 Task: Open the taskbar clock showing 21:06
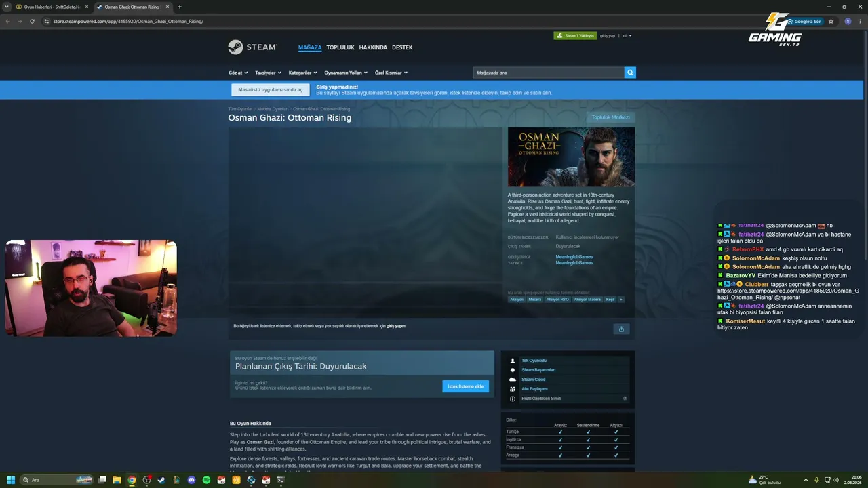tap(852, 480)
